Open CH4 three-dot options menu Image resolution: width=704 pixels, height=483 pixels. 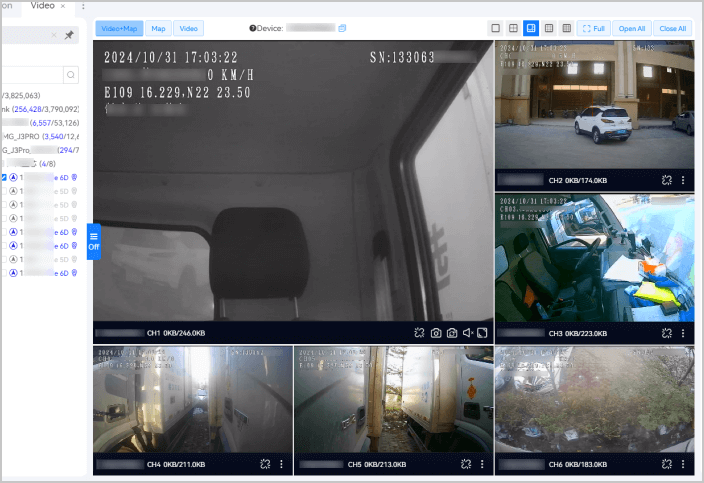click(x=281, y=464)
